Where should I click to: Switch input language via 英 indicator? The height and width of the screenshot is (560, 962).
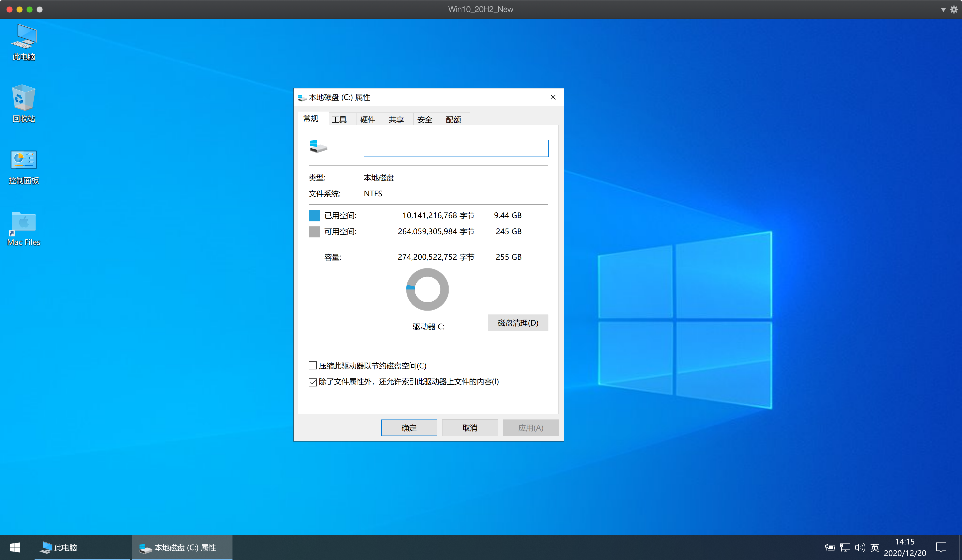coord(875,547)
